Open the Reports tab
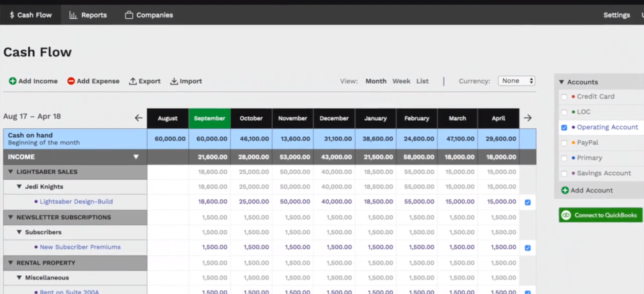The width and height of the screenshot is (644, 294). point(88,15)
